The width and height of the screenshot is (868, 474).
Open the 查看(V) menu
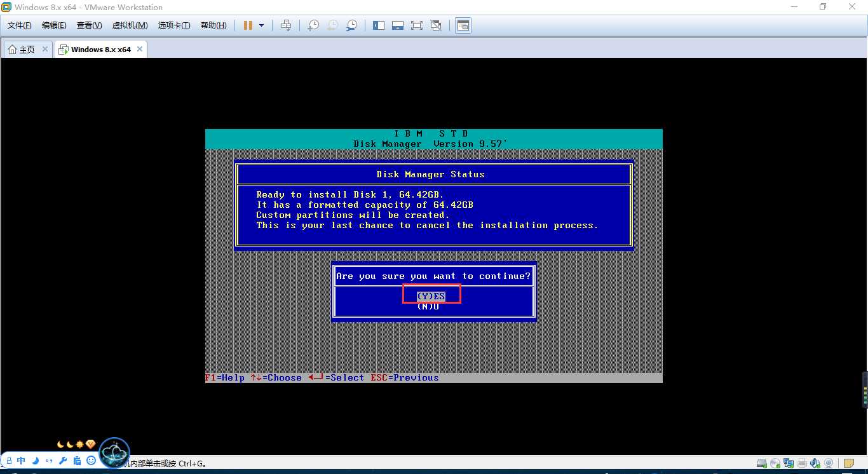click(x=89, y=25)
